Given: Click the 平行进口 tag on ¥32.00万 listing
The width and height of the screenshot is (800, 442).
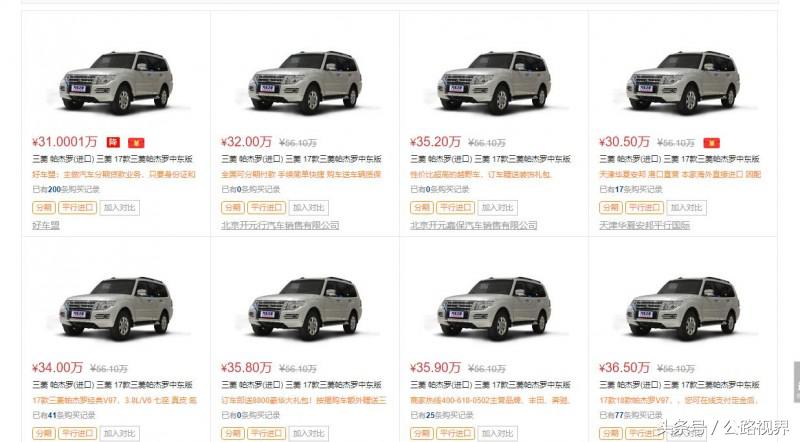Looking at the screenshot, I should 266,208.
